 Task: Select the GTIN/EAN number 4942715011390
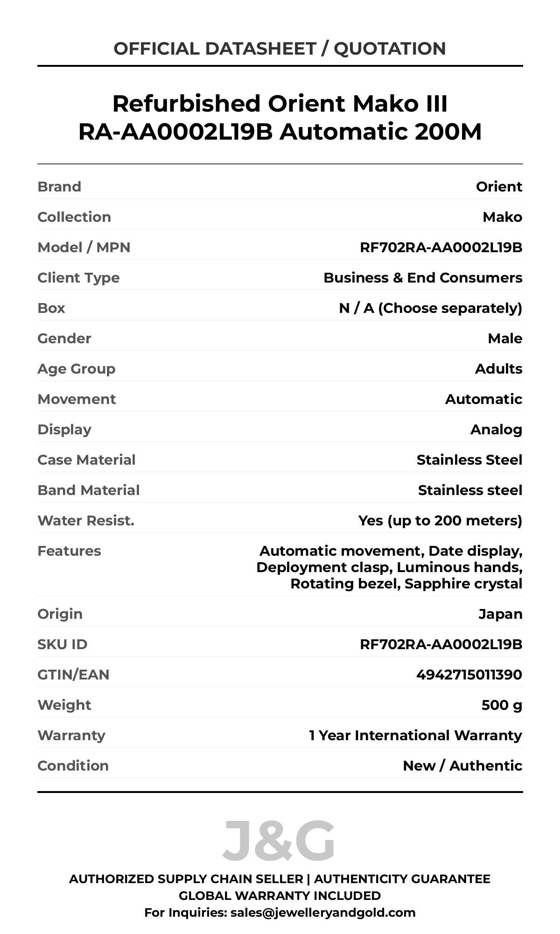pos(469,675)
